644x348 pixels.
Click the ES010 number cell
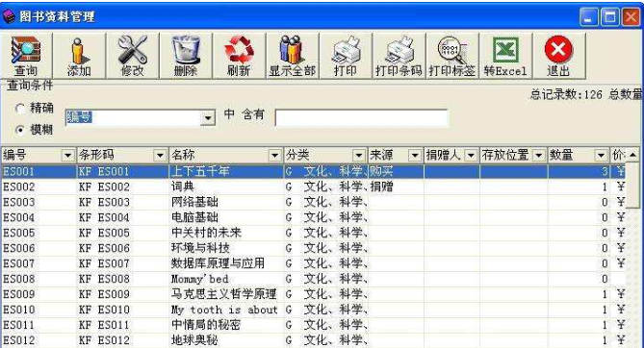click(39, 310)
